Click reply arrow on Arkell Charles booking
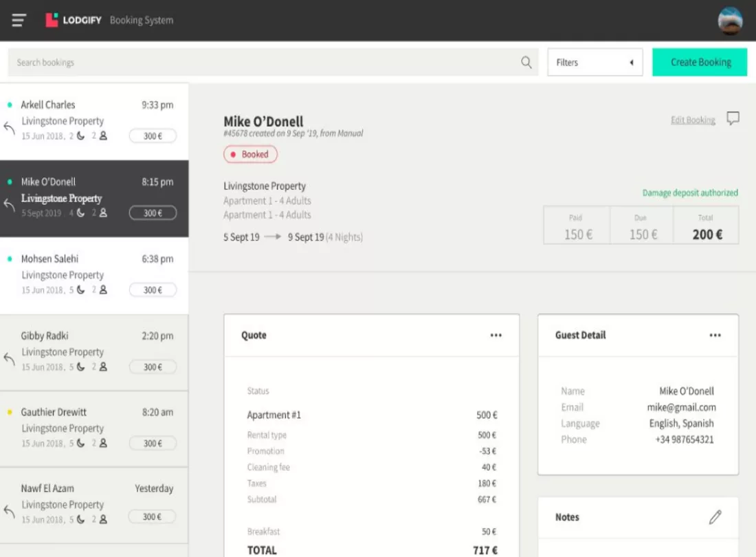756x557 pixels. [9, 128]
